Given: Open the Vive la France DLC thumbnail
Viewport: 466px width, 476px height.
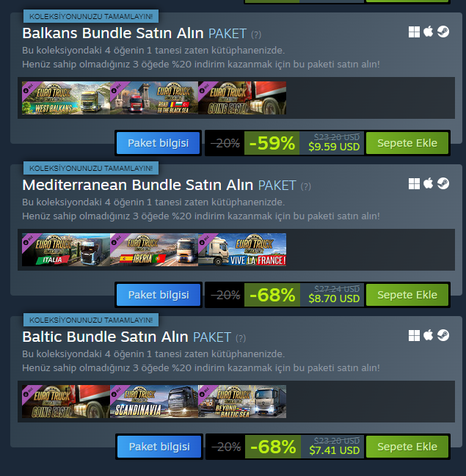Looking at the screenshot, I should click(242, 249).
